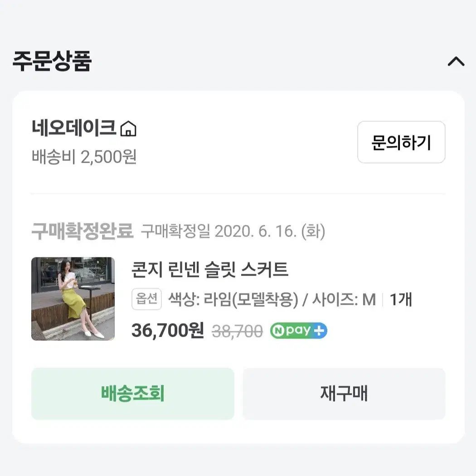Viewport: 476px width, 476px height.
Task: Tap the Npay plus badge
Action: click(x=299, y=330)
